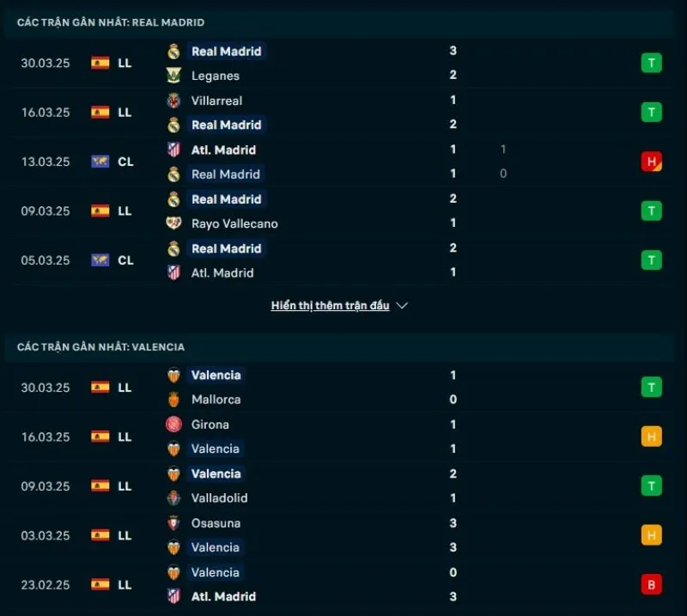Screen dimensions: 687x616
Task: Click green T badge for Real Madrid vs Leganes
Action: 651,63
